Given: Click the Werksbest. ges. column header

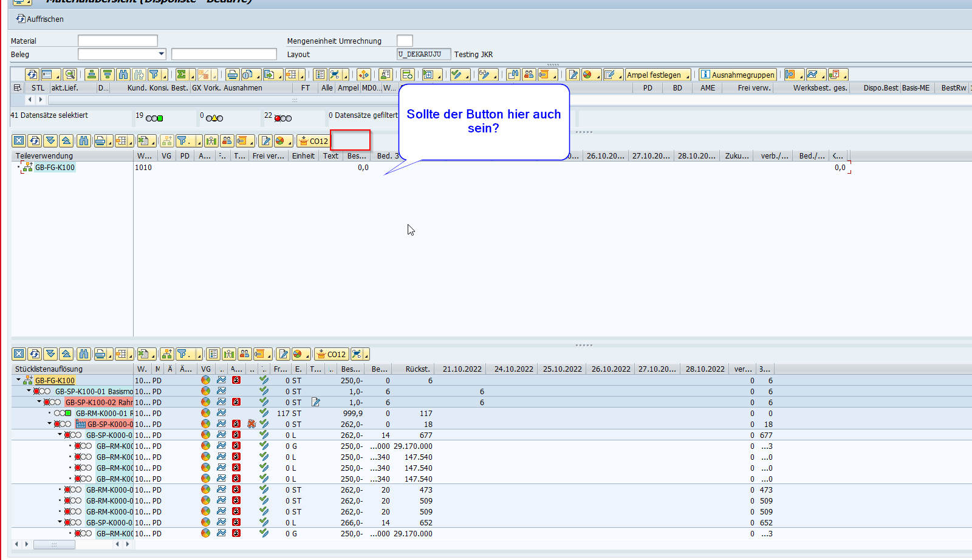Looking at the screenshot, I should [x=820, y=88].
